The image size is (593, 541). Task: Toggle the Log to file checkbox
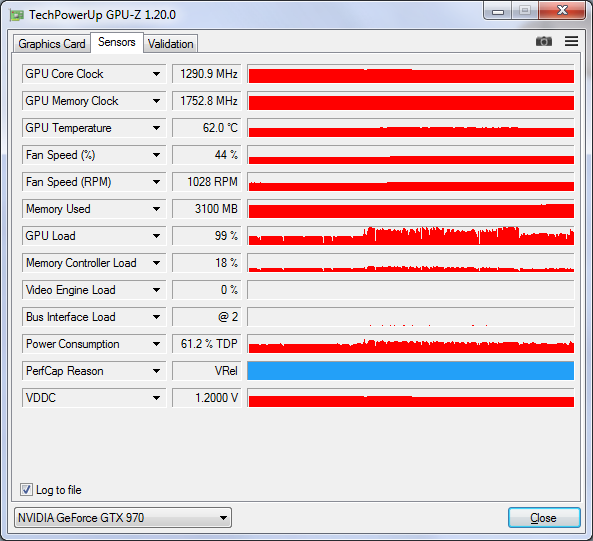point(26,490)
